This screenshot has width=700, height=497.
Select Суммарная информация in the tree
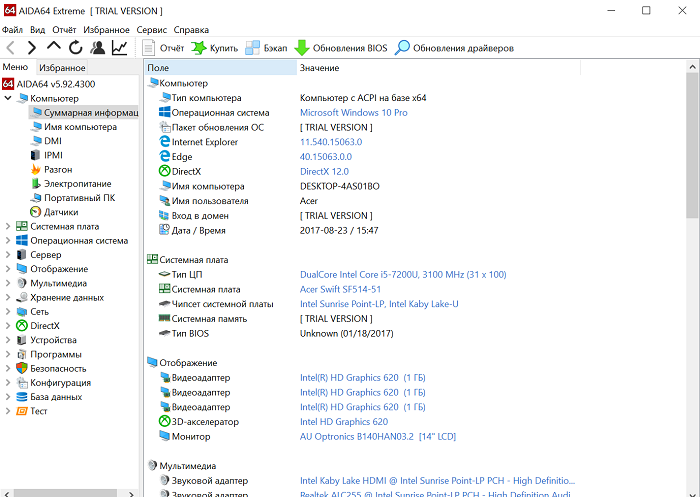[x=84, y=113]
